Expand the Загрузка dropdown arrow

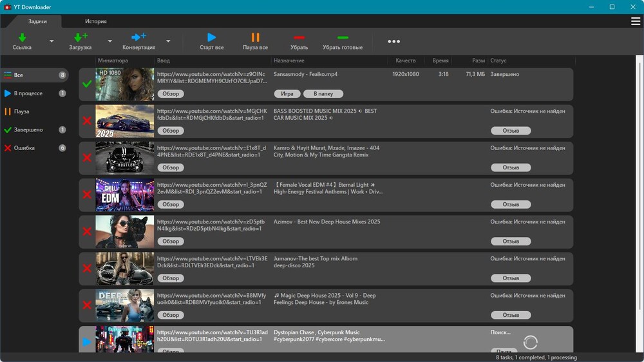(109, 41)
